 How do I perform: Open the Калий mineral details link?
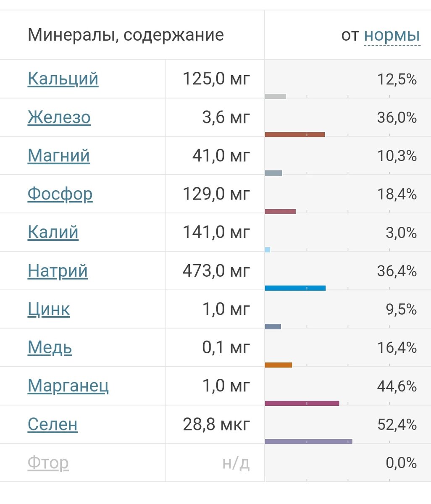click(x=53, y=232)
